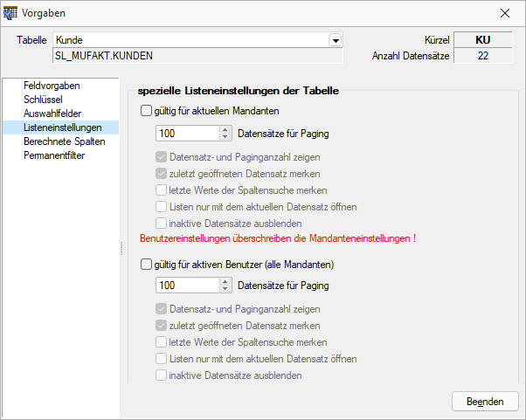This screenshot has width=526, height=420.
Task: Select Feldvorgaben in the side list
Action: (x=52, y=86)
